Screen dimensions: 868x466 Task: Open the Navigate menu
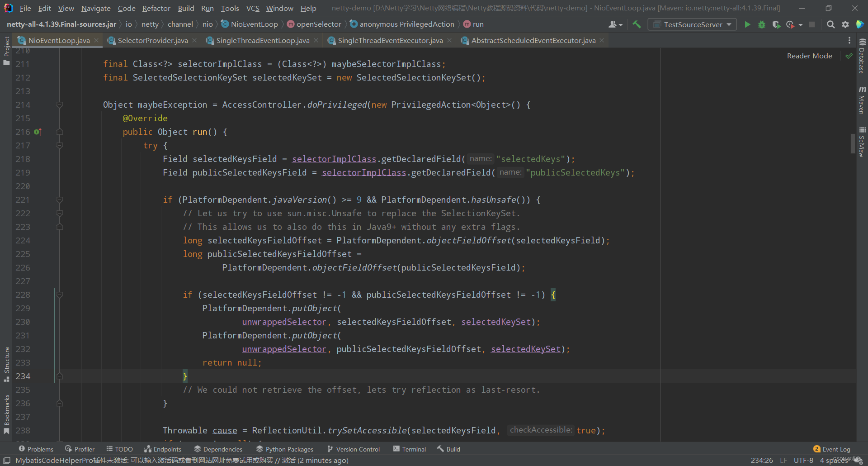click(x=96, y=8)
